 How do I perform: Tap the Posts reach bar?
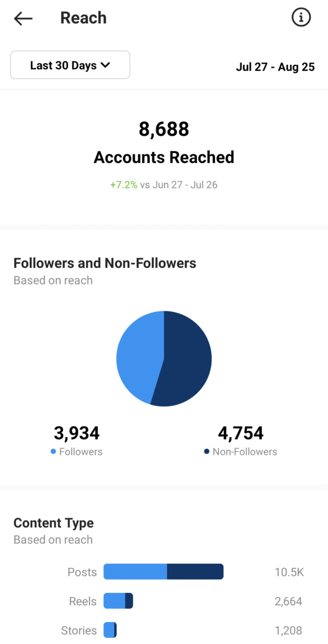(163, 571)
